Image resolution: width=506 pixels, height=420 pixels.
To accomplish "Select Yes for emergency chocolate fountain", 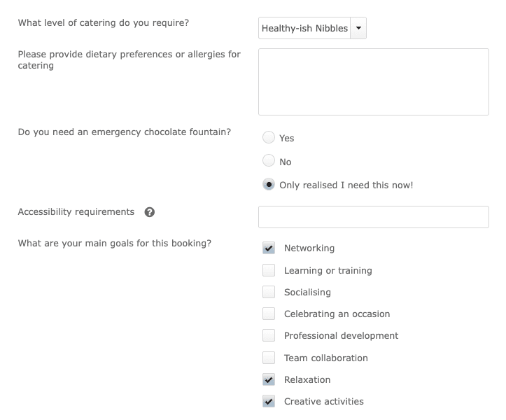I will pos(269,138).
